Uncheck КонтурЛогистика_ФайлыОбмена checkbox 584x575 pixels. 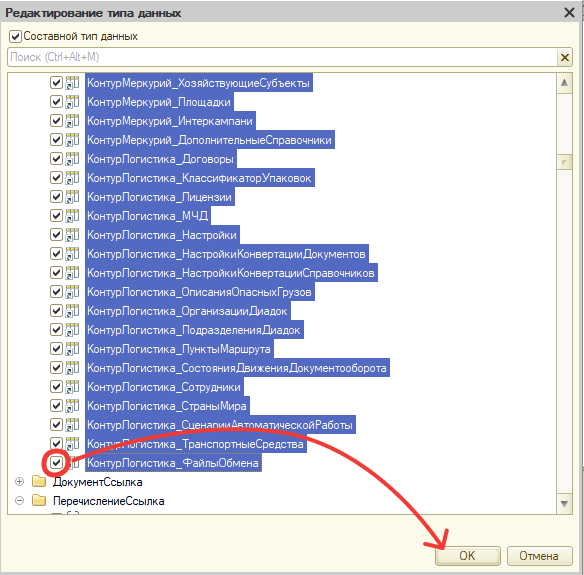tap(56, 463)
